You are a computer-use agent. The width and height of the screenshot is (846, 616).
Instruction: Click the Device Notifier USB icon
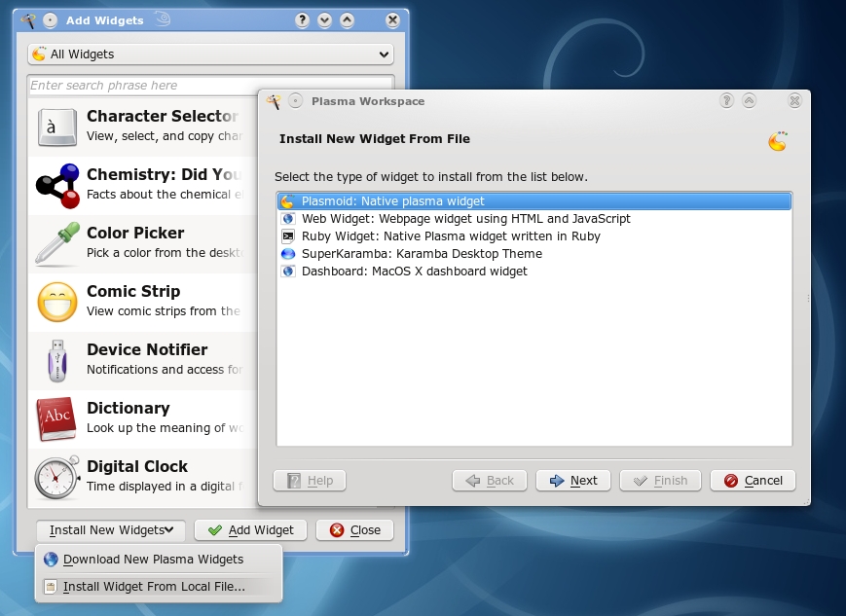coord(56,360)
